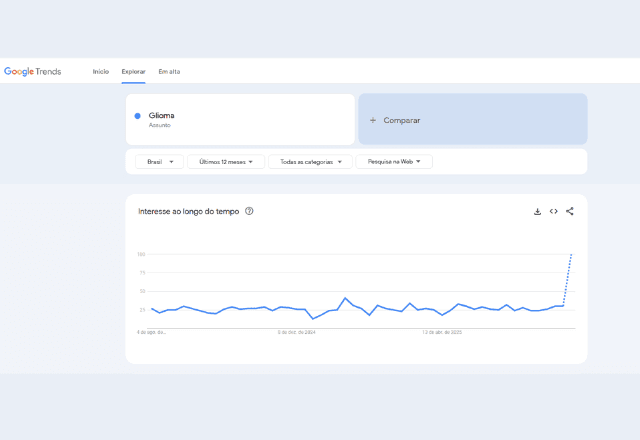Open the Início tab
640x440 pixels.
tap(101, 71)
